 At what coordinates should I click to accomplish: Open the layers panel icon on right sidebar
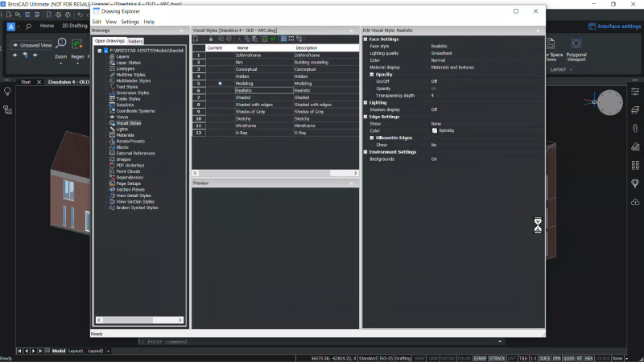(635, 109)
